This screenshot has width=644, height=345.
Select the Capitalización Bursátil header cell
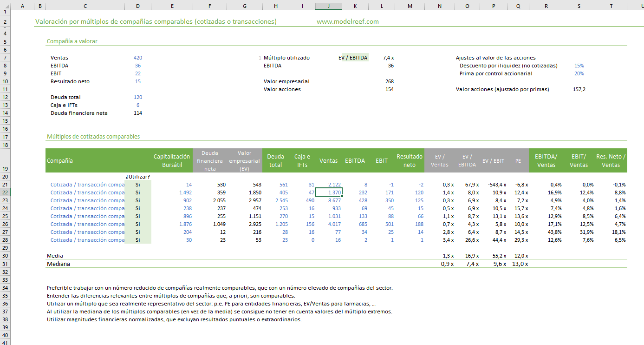tap(172, 160)
